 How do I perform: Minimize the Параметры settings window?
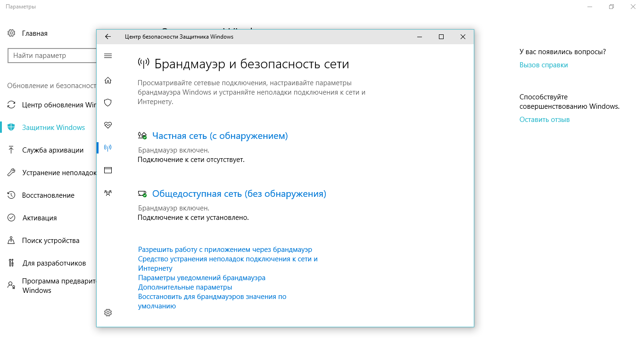(590, 7)
